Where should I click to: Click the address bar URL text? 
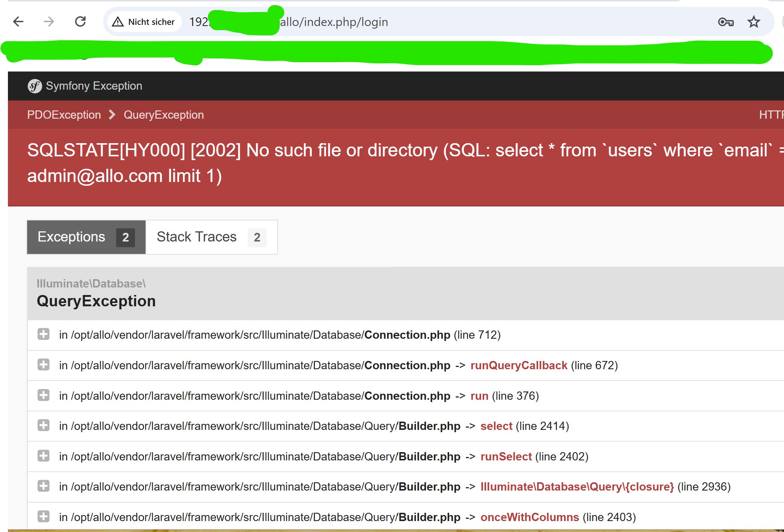(x=334, y=22)
